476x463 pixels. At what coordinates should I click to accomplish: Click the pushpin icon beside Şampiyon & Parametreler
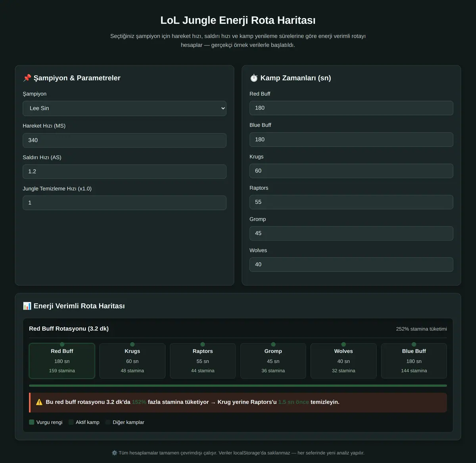27,78
